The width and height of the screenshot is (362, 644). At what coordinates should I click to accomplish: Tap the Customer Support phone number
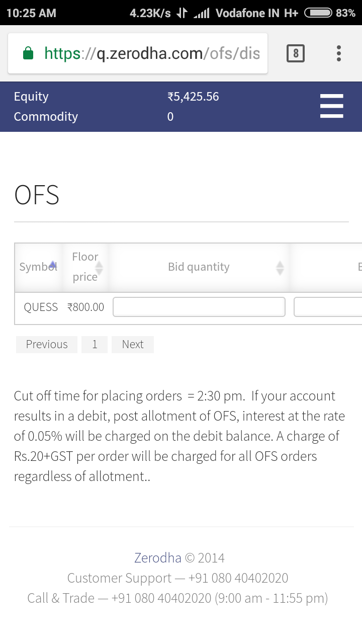[238, 578]
